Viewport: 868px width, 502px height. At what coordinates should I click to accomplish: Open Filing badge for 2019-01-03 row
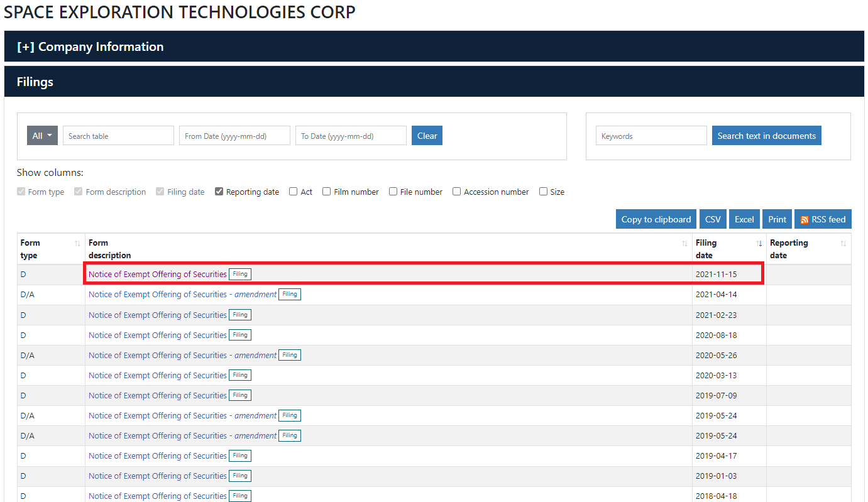click(x=240, y=476)
